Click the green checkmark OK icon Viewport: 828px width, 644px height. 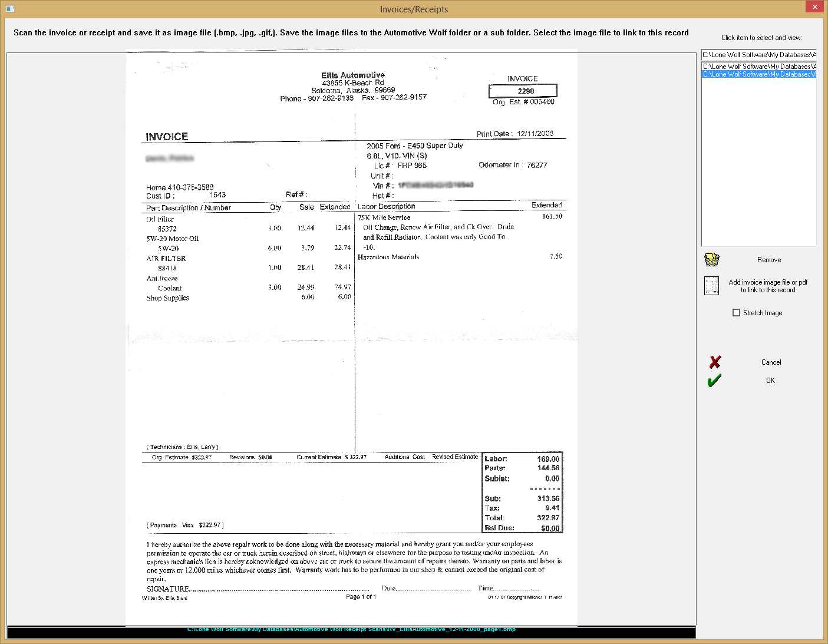click(714, 381)
